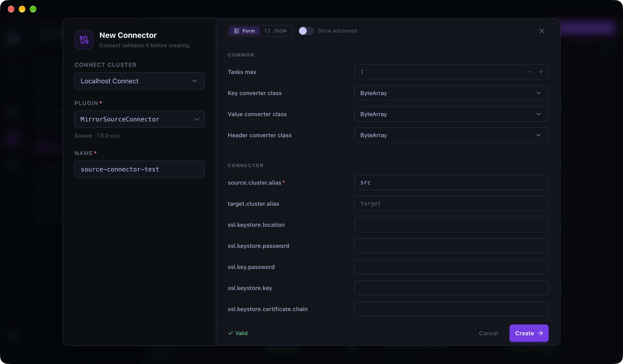Screen dimensions: 623x364
Task: Click the target.cluster.alias field
Action: pos(451,204)
